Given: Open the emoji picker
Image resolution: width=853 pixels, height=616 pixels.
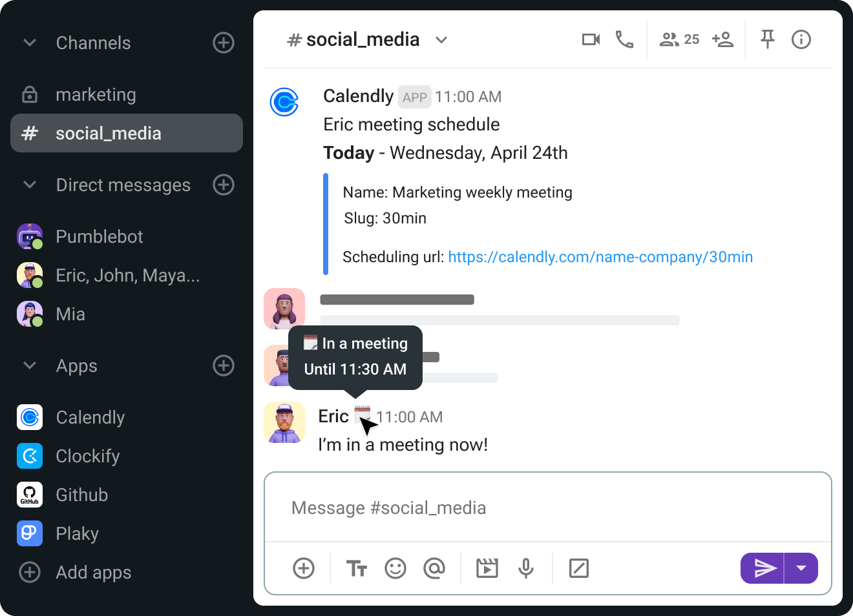Looking at the screenshot, I should 395,568.
